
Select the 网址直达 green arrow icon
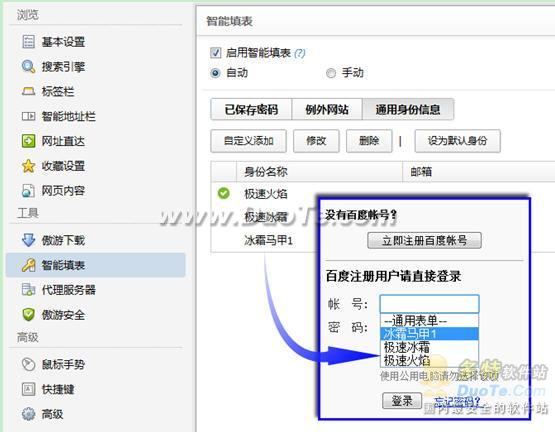29,141
